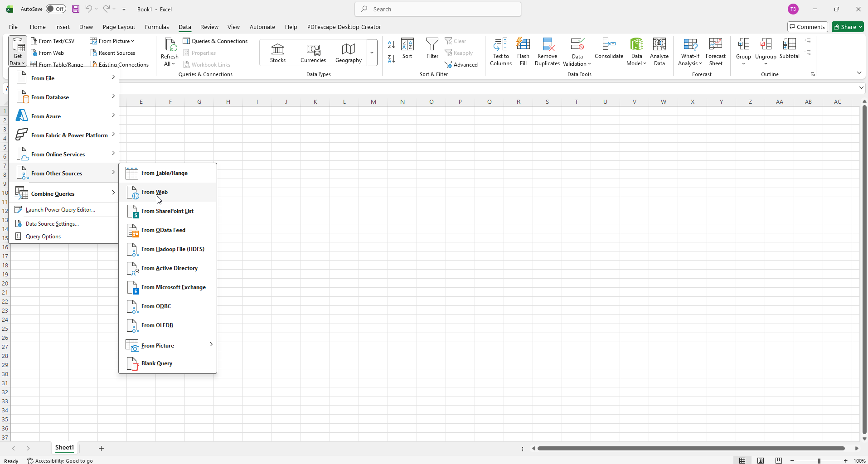Viewport: 868px width, 464px height.
Task: Click the Subtotal icon
Action: 789,48
